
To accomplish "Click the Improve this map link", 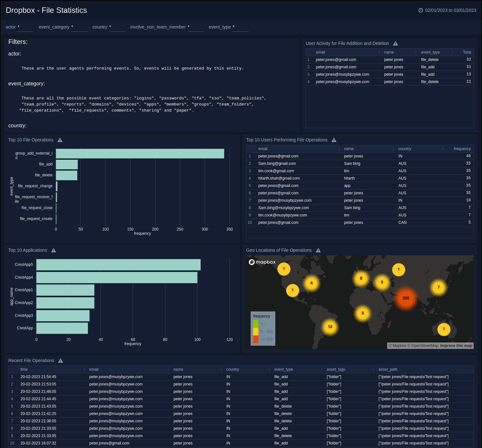I will coord(455,346).
